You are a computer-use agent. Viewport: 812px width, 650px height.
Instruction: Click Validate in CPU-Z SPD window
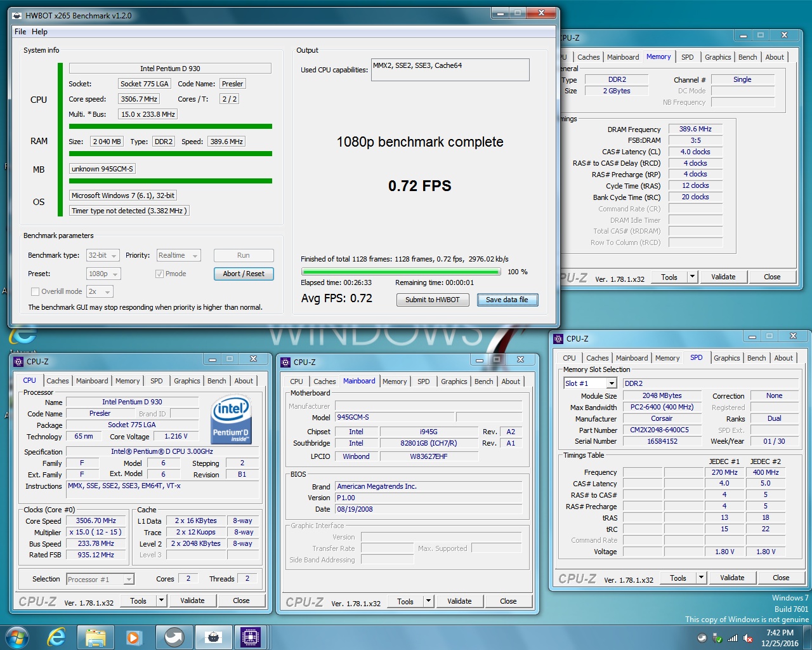pos(732,578)
